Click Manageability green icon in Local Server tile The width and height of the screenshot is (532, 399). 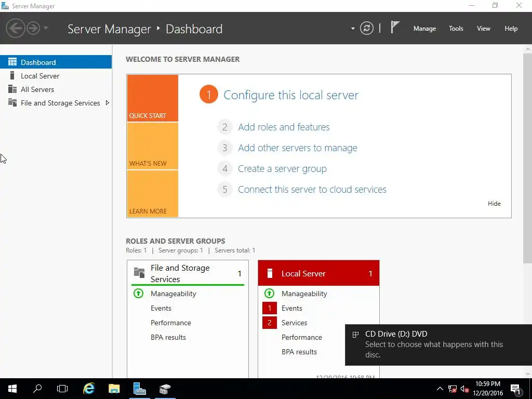[270, 293]
